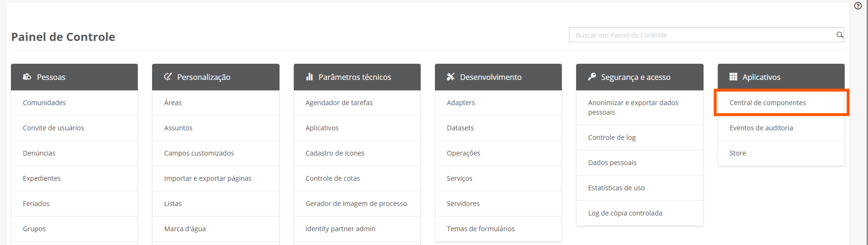Click the search magnifier icon
868x245 pixels.
(839, 35)
